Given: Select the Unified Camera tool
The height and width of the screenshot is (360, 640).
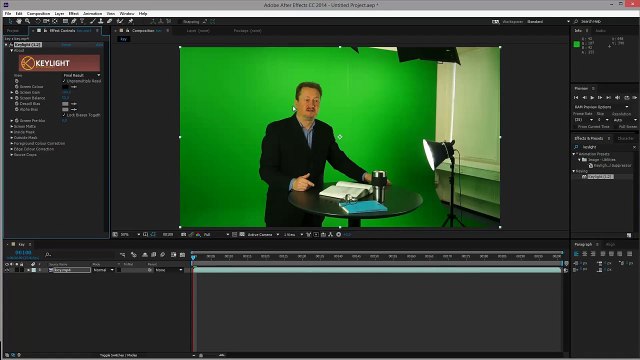Looking at the screenshot, I should pyautogui.click(x=46, y=21).
